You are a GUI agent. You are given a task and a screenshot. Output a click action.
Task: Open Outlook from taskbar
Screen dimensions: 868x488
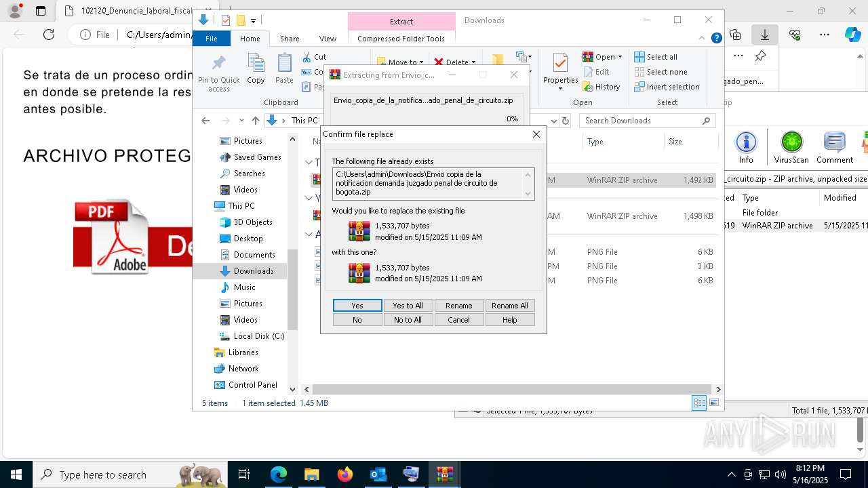378,474
